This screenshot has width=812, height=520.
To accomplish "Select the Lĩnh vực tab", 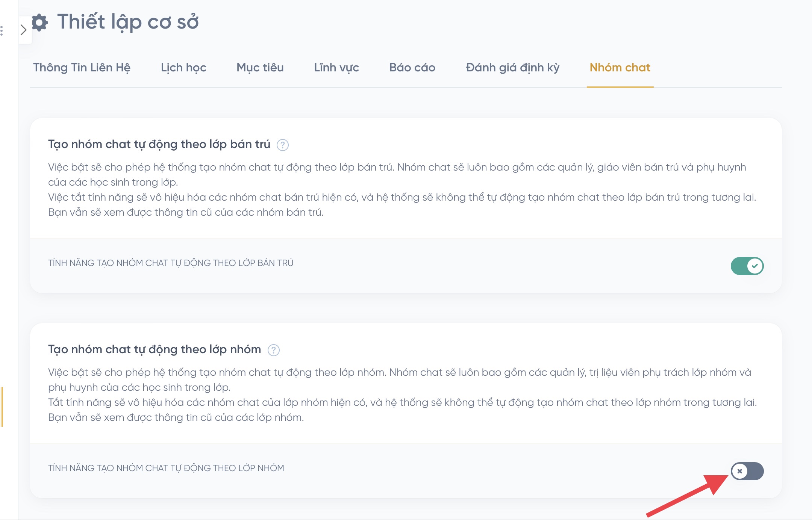I will [x=336, y=68].
